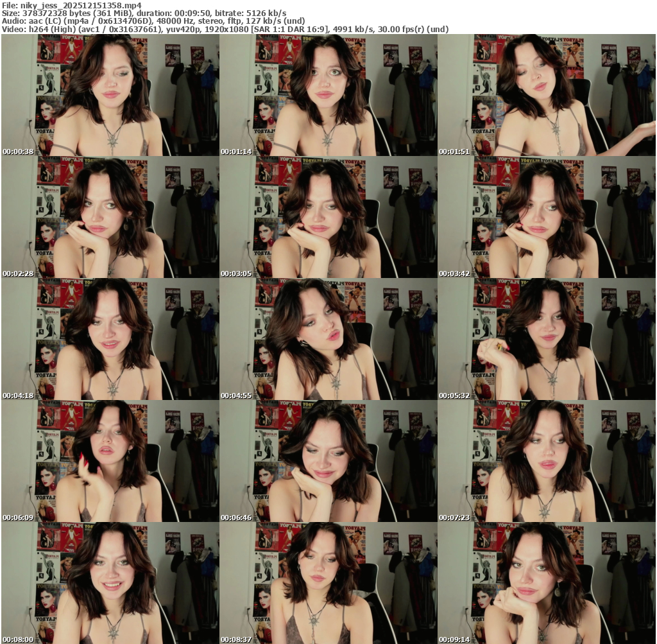Open the frame timestamped 00:04:18

coord(110,339)
